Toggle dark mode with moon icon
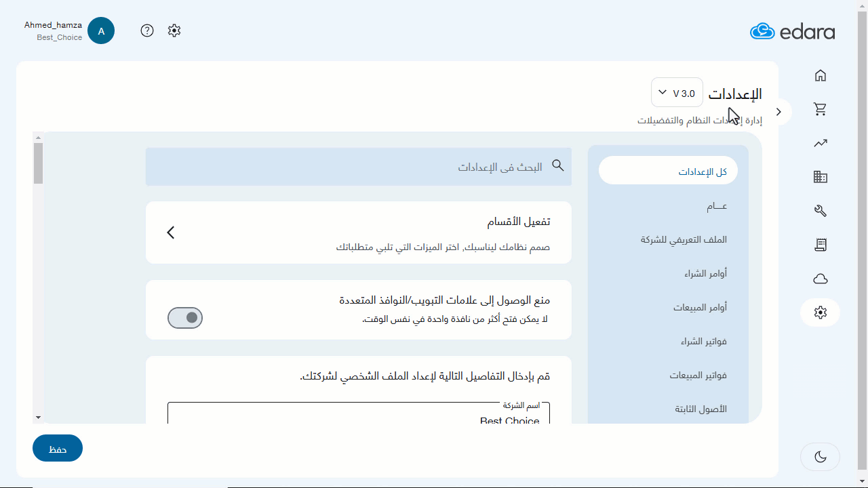The image size is (868, 488). pos(821,457)
